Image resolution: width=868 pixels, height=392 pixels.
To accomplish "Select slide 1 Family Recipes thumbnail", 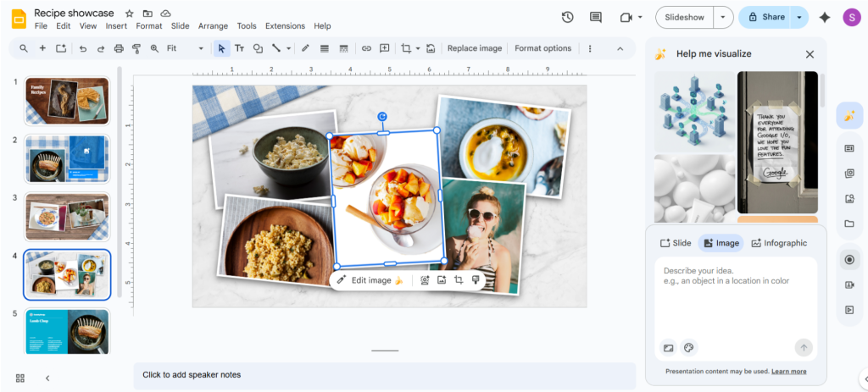I will 67,102.
